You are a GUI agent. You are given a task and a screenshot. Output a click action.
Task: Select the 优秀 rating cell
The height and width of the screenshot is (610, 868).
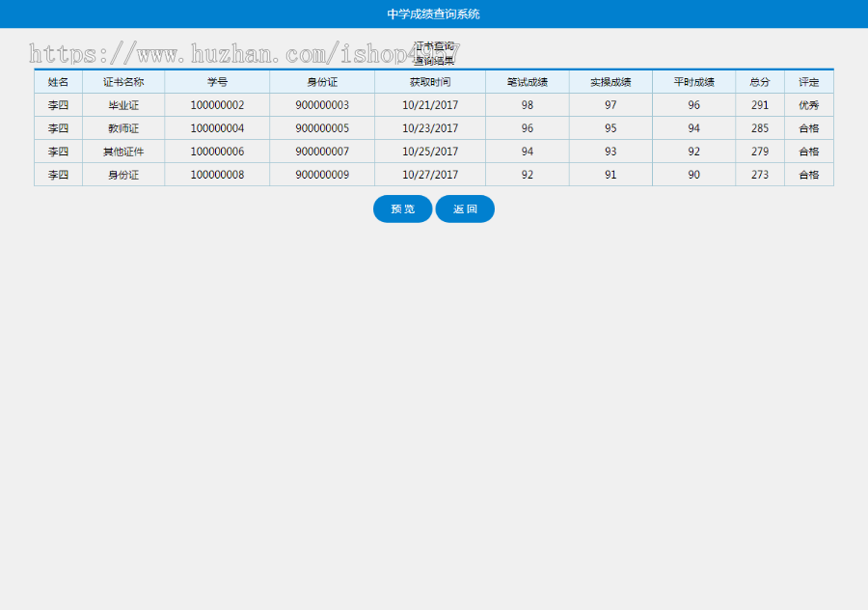[x=808, y=105]
